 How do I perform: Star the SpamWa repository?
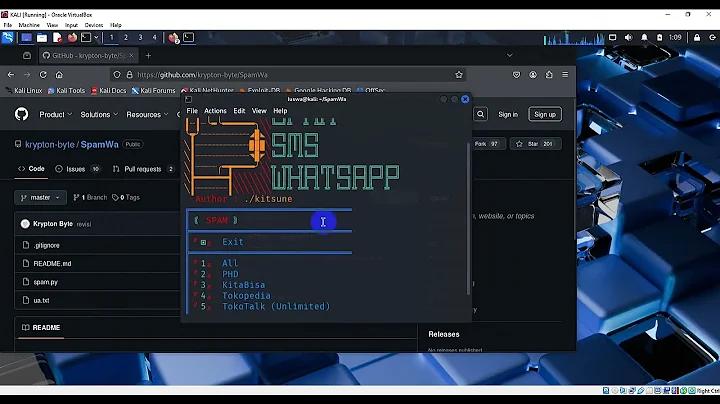click(535, 144)
